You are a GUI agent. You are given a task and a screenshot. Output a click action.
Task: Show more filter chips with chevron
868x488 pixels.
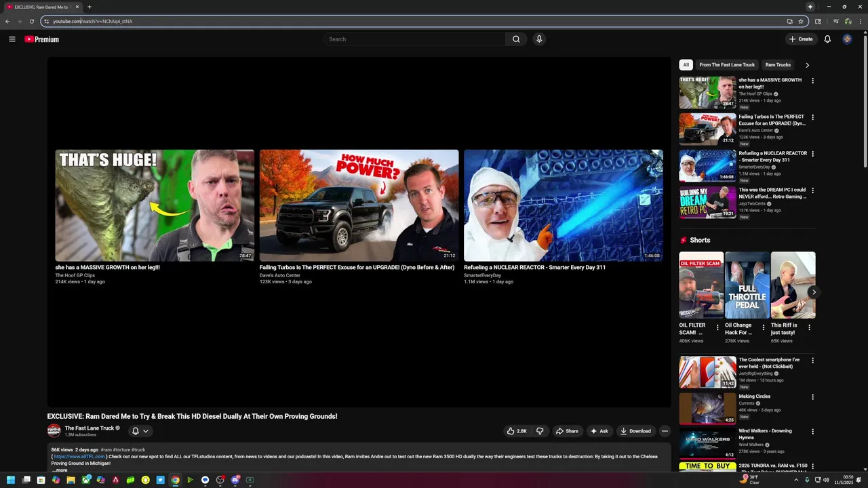807,65
